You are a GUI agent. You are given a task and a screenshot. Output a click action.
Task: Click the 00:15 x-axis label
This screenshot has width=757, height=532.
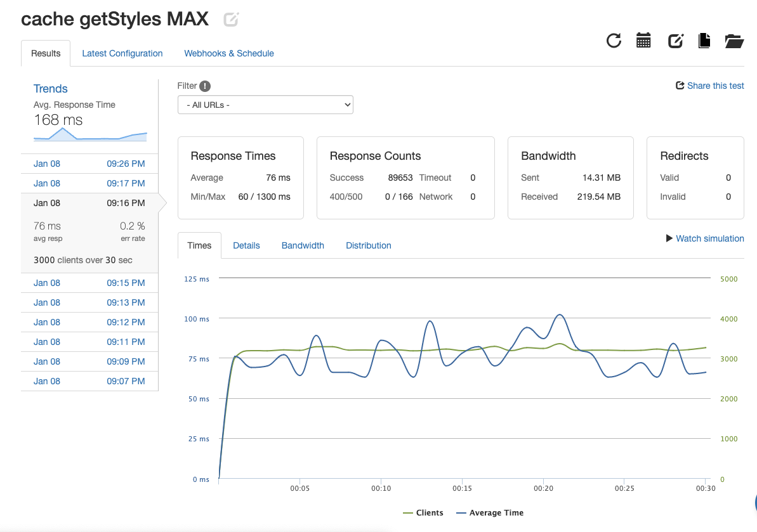[x=462, y=488]
